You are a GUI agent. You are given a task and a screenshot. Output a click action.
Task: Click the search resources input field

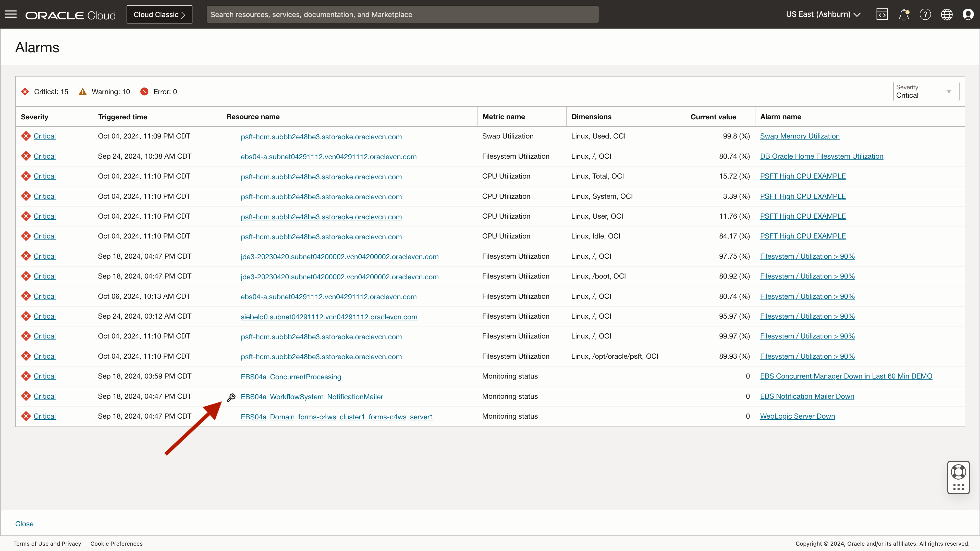(x=402, y=15)
